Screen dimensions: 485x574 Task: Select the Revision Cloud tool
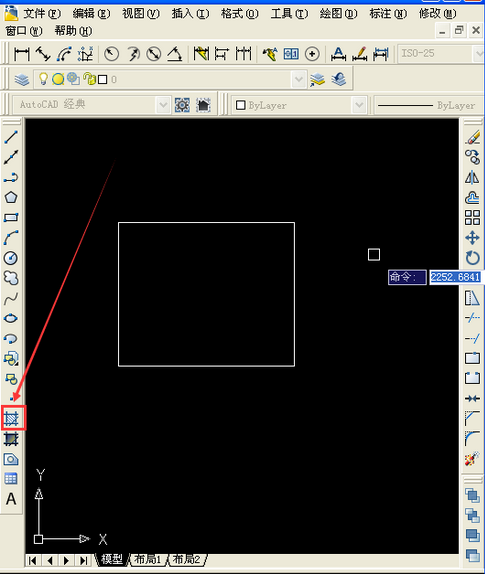pos(11,278)
